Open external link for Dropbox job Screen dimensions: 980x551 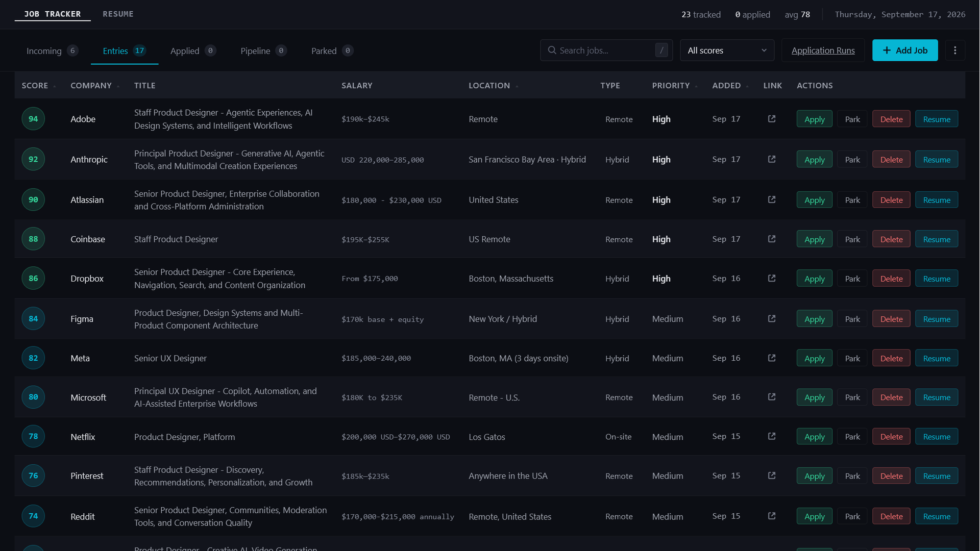772,278
